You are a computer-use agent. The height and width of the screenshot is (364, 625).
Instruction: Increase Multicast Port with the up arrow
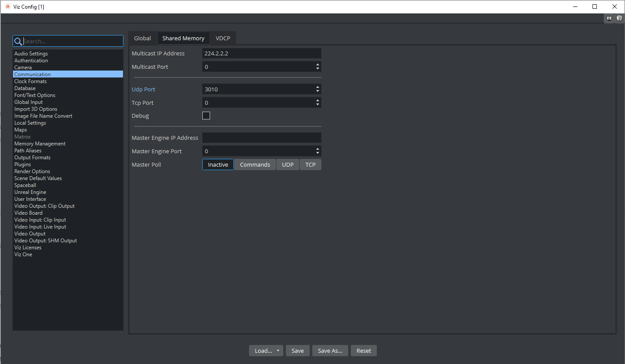click(x=318, y=64)
